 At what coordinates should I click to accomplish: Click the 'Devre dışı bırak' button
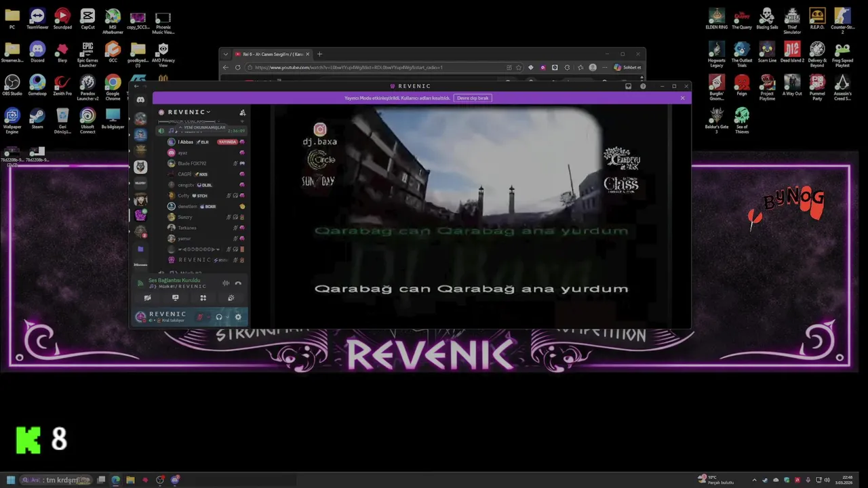pyautogui.click(x=473, y=98)
